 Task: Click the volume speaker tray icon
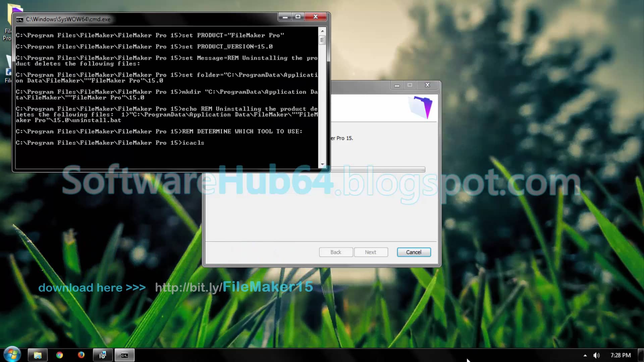tap(596, 355)
